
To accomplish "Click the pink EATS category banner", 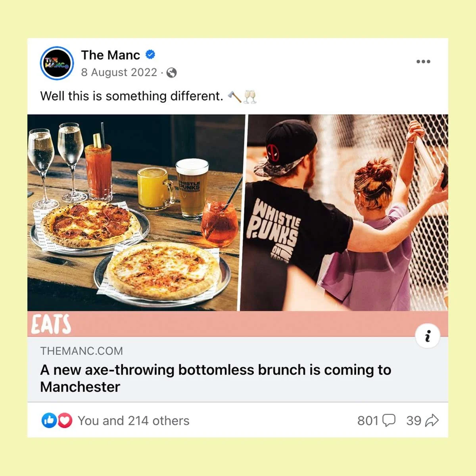I will point(238,324).
